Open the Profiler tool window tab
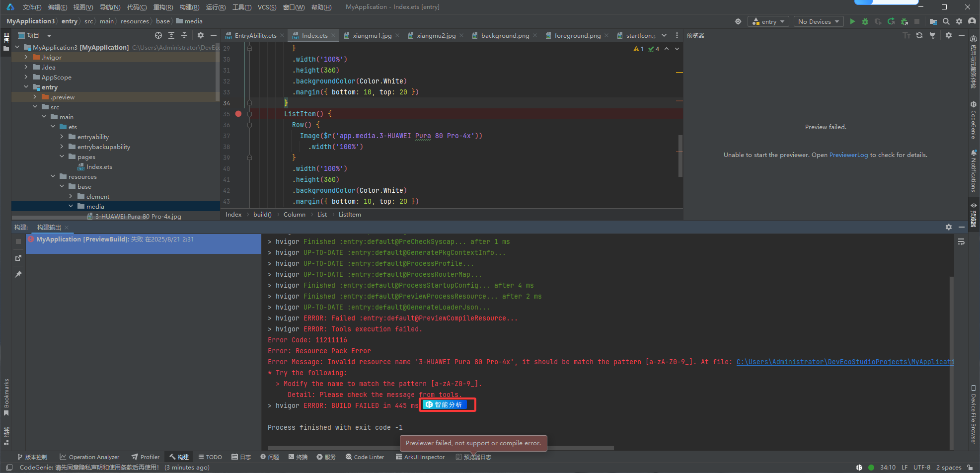Screen dimensions: 980x473 (x=146, y=457)
